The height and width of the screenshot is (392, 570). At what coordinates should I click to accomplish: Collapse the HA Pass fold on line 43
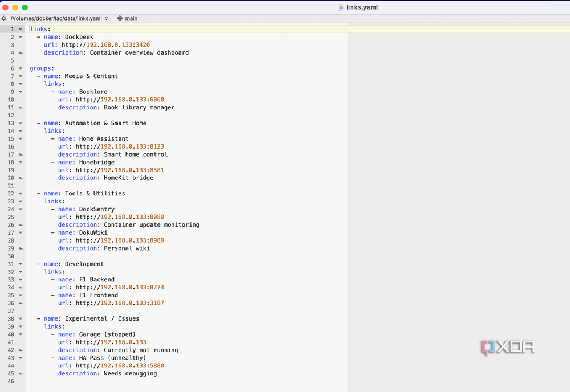coord(21,358)
